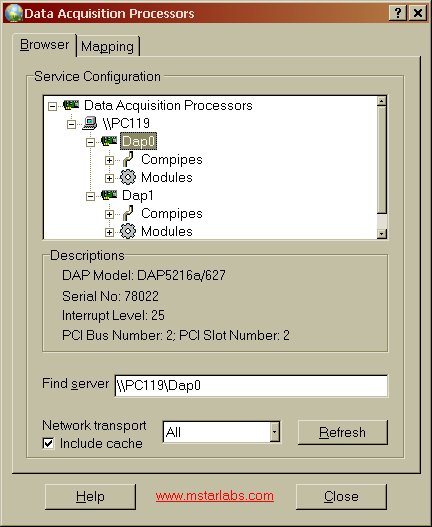Click into the Find server field
Screen dimensions: 432x527
pyautogui.click(x=251, y=386)
